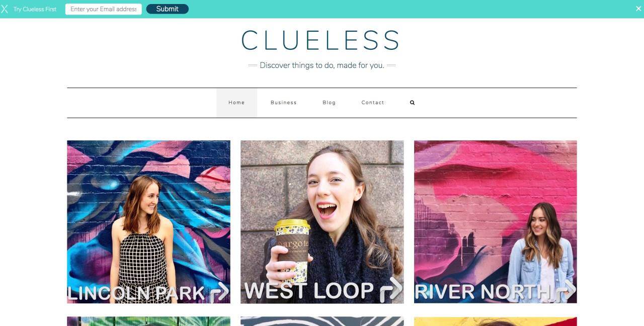The width and height of the screenshot is (644, 326).
Task: Open the Business menu item
Action: click(x=284, y=103)
